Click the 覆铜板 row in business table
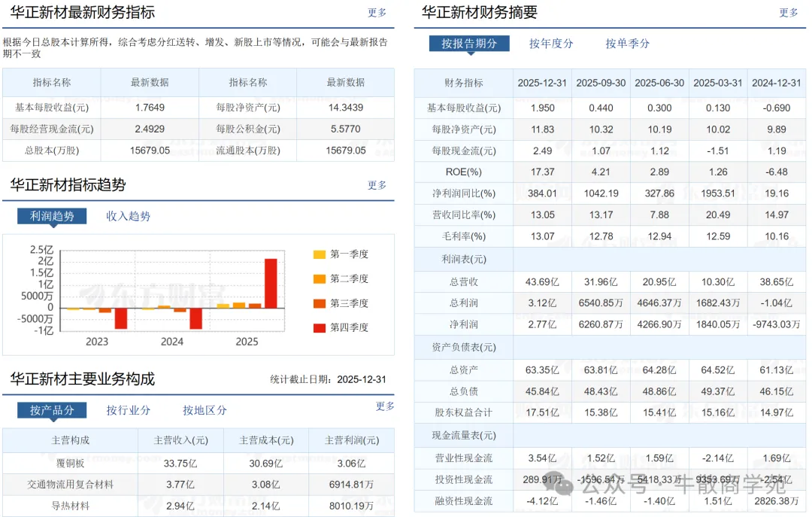Image resolution: width=812 pixels, height=517 pixels. 198,463
